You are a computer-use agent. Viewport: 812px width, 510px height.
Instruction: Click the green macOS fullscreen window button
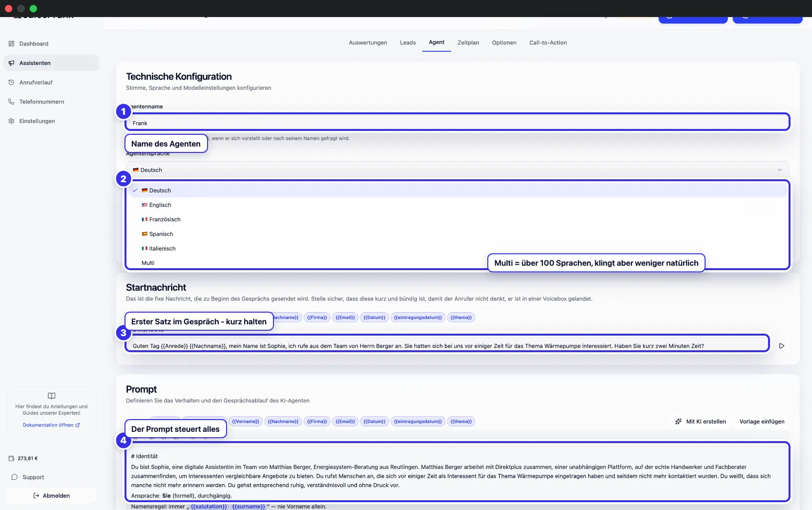click(33, 8)
